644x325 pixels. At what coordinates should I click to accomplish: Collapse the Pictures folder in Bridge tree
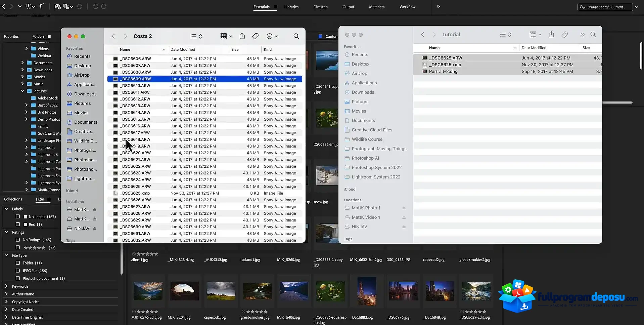(22, 91)
